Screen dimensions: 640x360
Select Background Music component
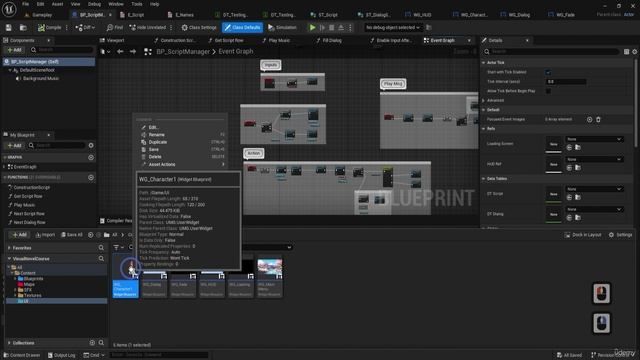[x=40, y=78]
